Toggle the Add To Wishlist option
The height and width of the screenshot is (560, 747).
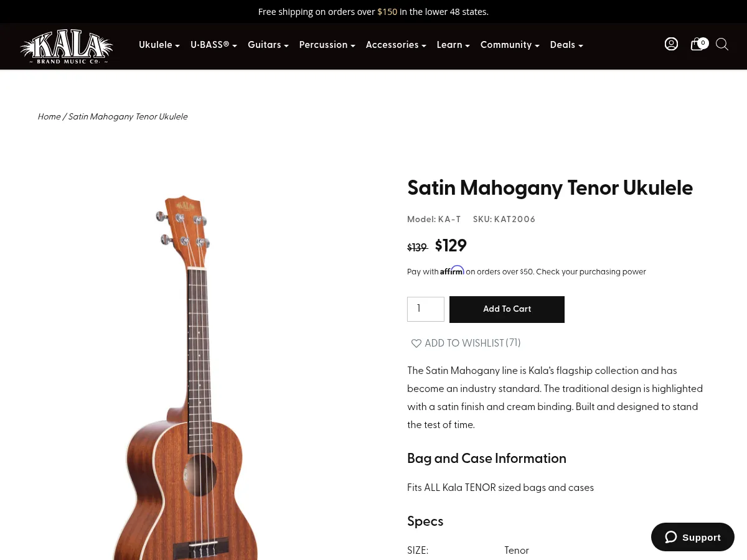(464, 343)
